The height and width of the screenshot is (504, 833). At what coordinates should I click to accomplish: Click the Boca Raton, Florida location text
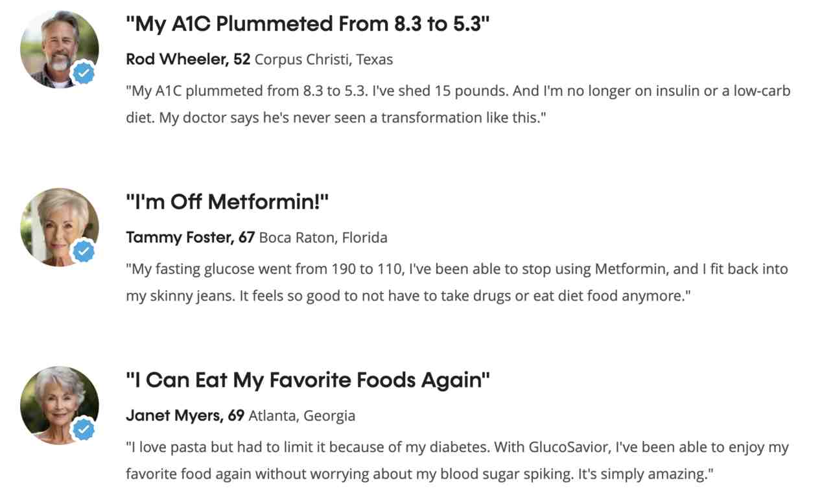pyautogui.click(x=323, y=238)
